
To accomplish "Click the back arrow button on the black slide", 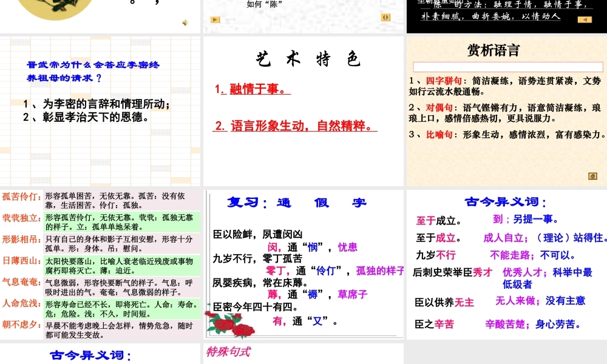I will tap(585, 19).
